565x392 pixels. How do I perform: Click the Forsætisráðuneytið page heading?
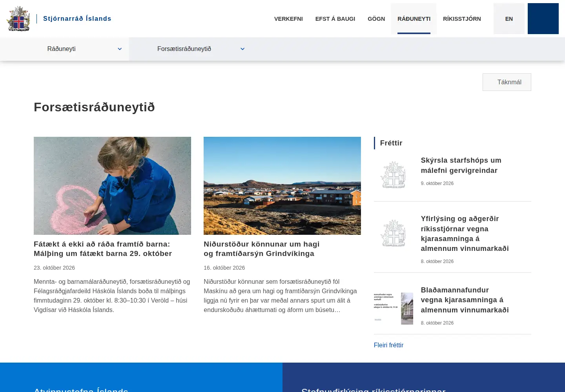[94, 107]
